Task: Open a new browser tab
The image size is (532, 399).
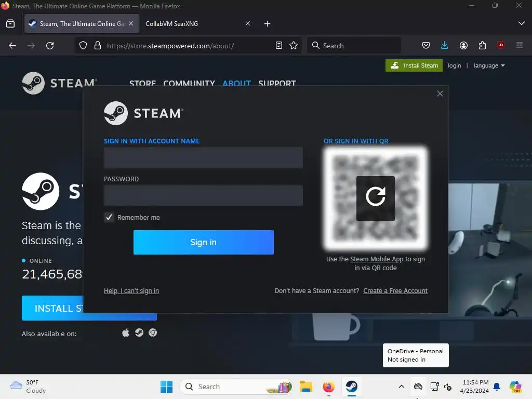Action: click(268, 24)
